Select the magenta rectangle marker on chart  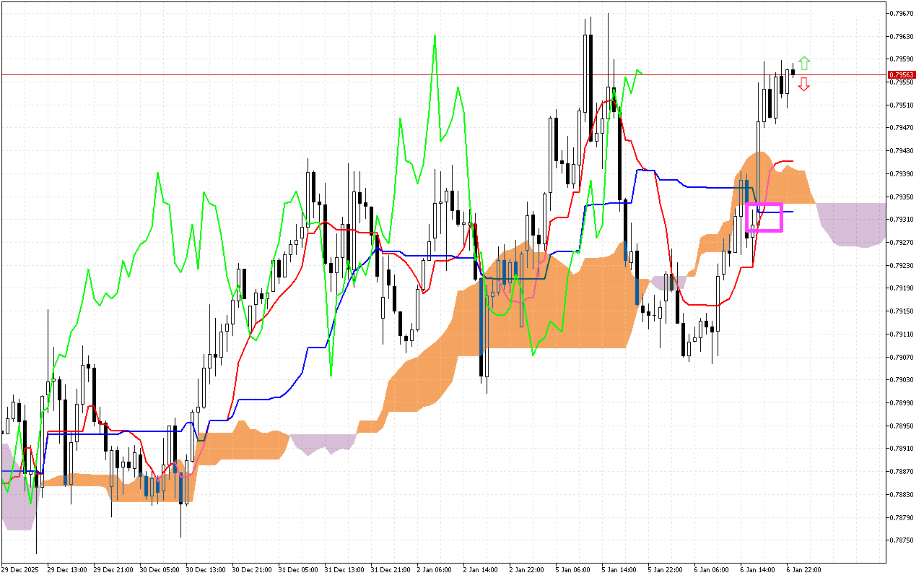(764, 217)
